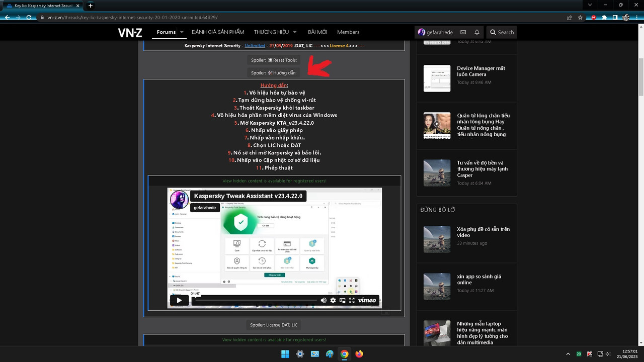Enable picture-in-picture in the video player
The width and height of the screenshot is (644, 362).
(343, 300)
